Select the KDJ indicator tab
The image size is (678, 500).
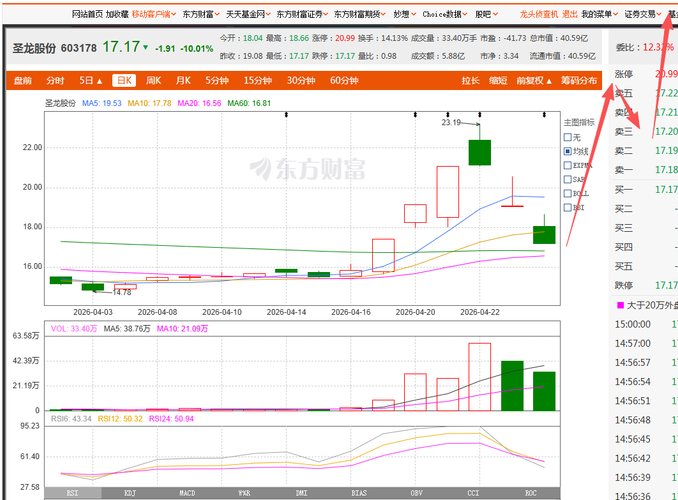click(x=130, y=493)
